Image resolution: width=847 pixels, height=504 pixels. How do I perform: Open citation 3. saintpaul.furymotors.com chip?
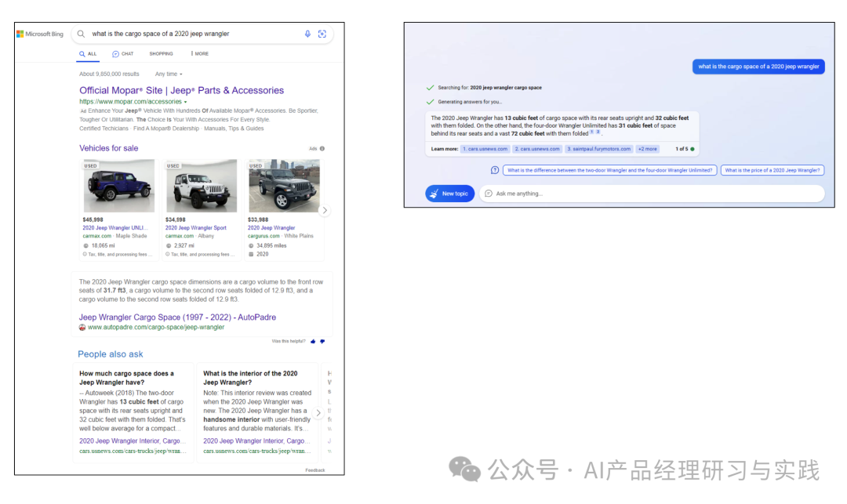tap(599, 149)
